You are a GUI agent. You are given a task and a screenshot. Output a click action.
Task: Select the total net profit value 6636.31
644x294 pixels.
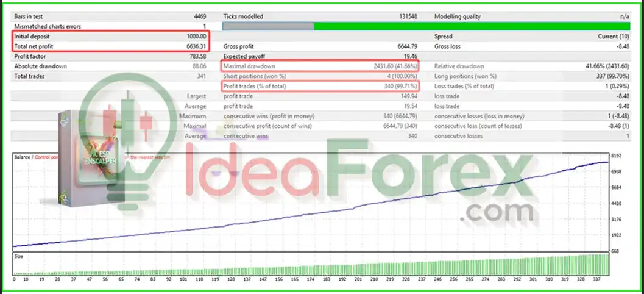pyautogui.click(x=196, y=46)
